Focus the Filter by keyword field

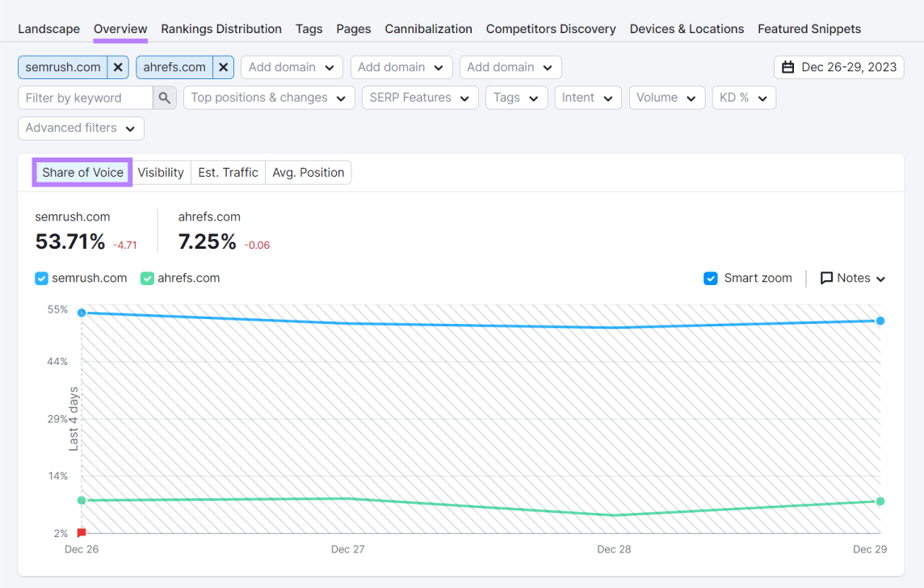click(86, 98)
